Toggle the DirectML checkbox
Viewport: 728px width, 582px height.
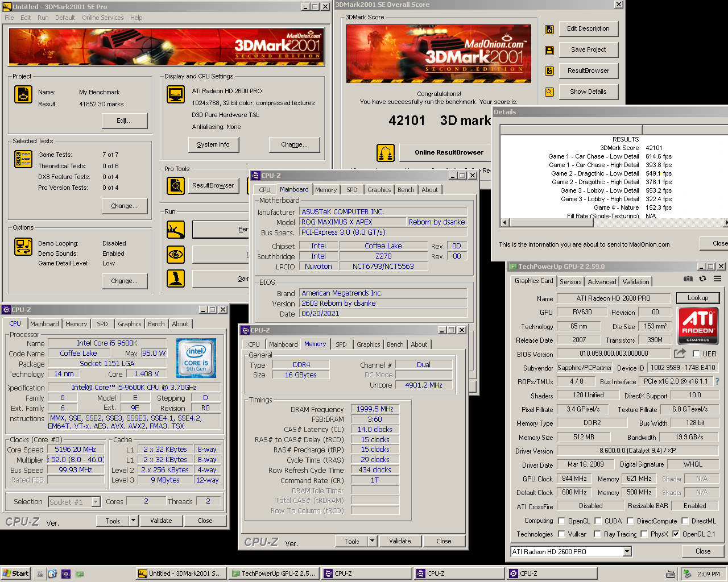point(685,521)
